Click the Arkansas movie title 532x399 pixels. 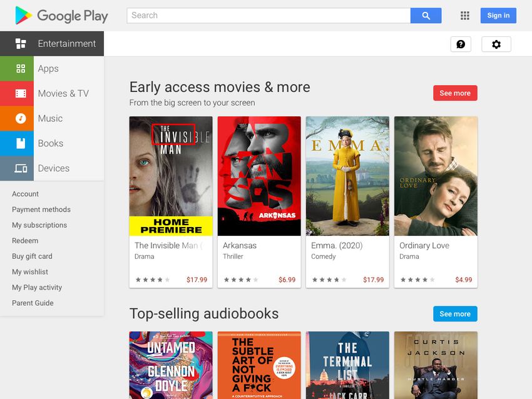point(240,245)
